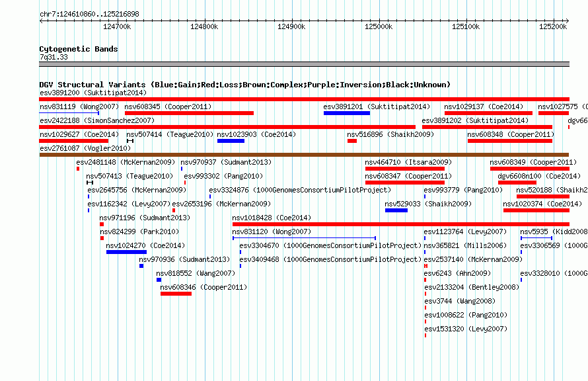The height and width of the screenshot is (381, 588).
Task: Select the 7q31.33 band label
Action: pos(54,58)
